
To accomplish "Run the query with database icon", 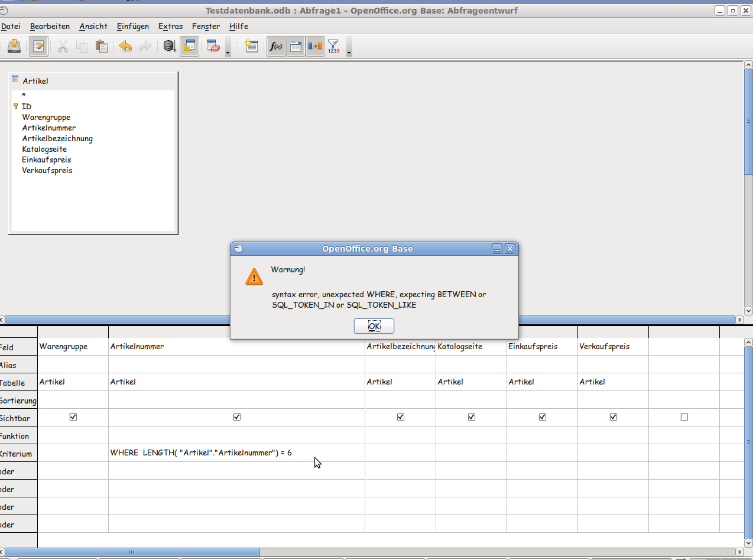I will click(x=170, y=46).
